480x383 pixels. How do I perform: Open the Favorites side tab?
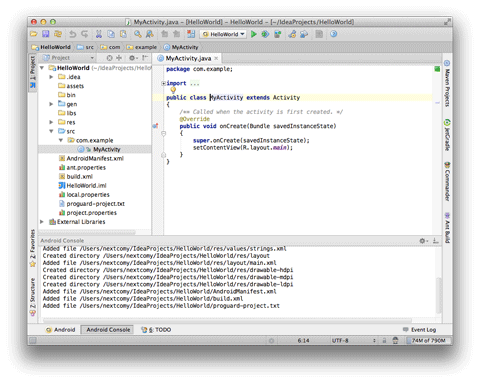pyautogui.click(x=33, y=248)
